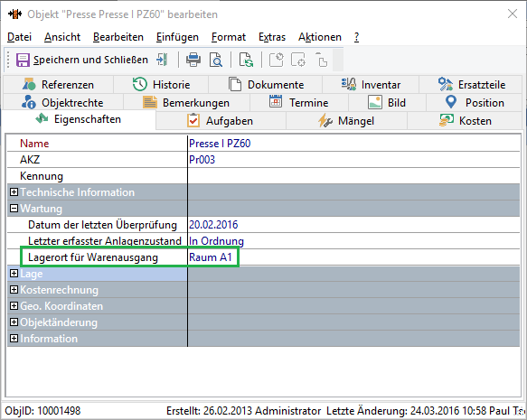Select Letzter erfasster Anlagenzustand label

(x=105, y=241)
